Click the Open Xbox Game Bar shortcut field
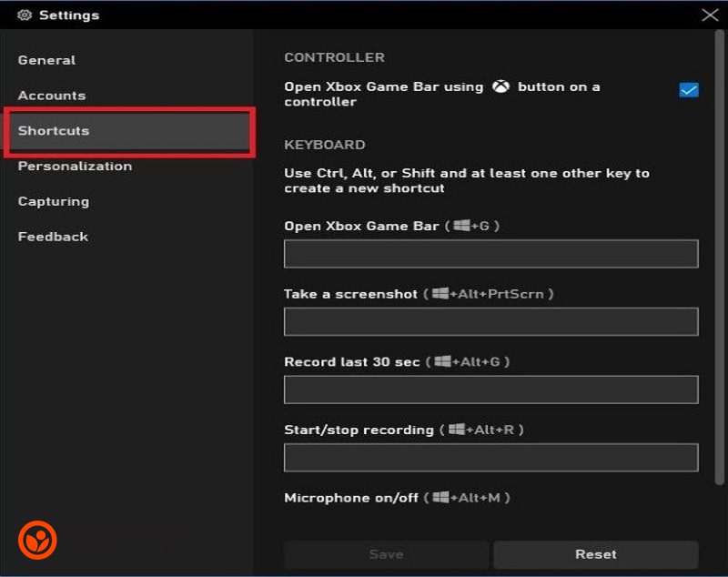 click(491, 254)
